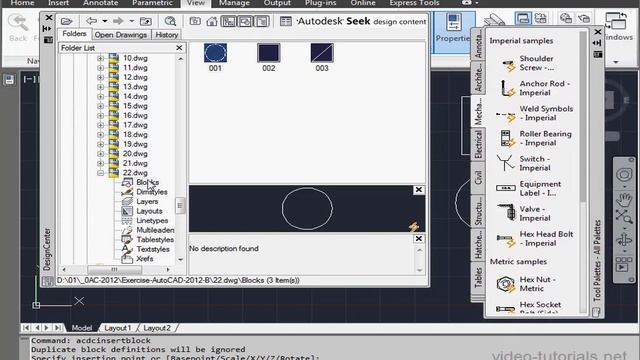640x360 pixels.
Task: Open the Manage ribbon tab
Action: pyautogui.click(x=234, y=3)
